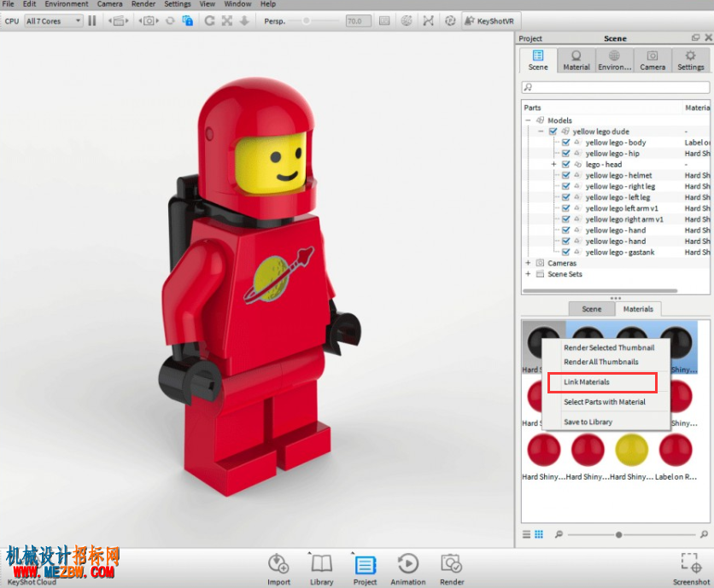Expand the lego - head group
Viewport: 714px width, 588px height.
[553, 165]
